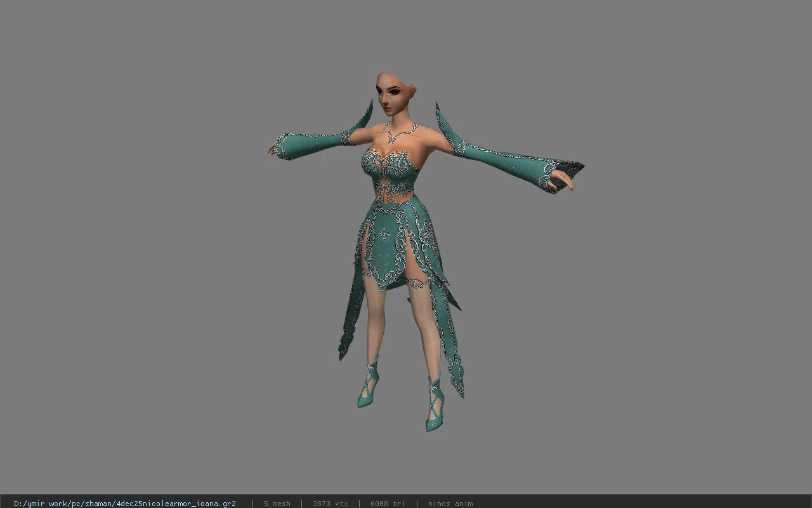The image size is (812, 508).
Task: Click the 'nincs anim' status entry
Action: pos(450,504)
